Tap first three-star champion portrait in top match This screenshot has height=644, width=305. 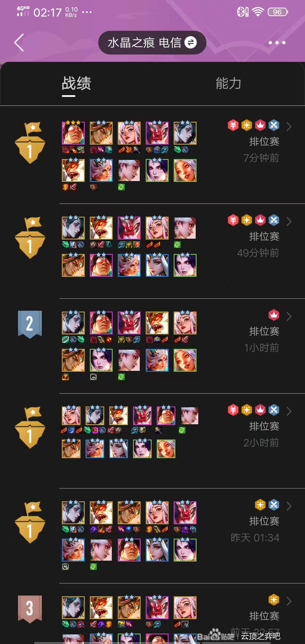(73, 133)
